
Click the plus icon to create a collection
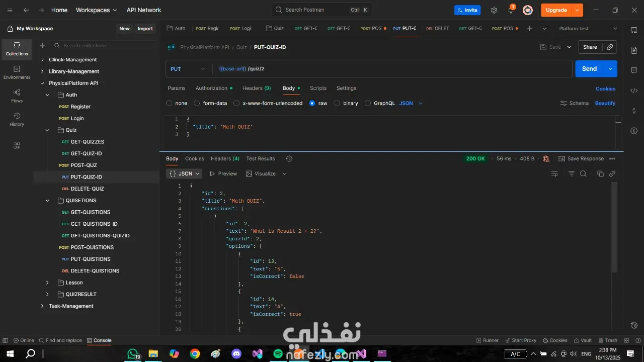[42, 45]
